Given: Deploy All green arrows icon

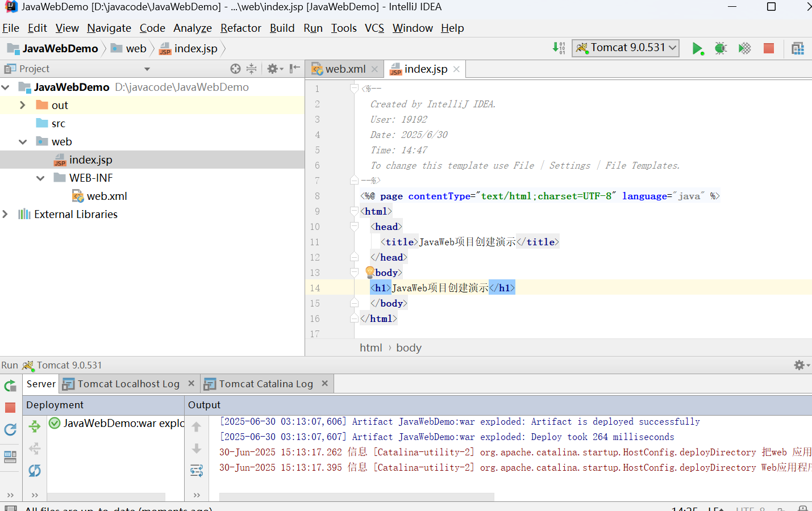Looking at the screenshot, I should tap(35, 426).
